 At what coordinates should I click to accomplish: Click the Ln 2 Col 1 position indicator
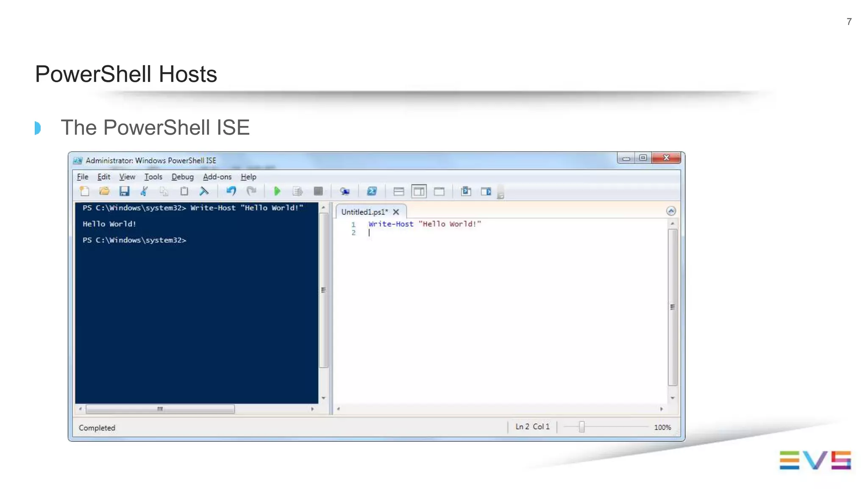(x=532, y=427)
